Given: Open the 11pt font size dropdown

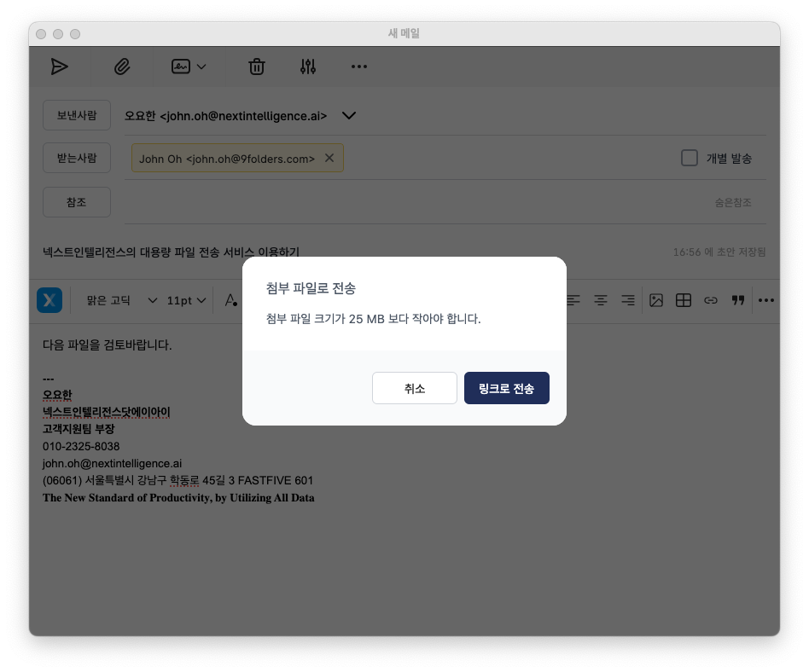Looking at the screenshot, I should click(186, 300).
